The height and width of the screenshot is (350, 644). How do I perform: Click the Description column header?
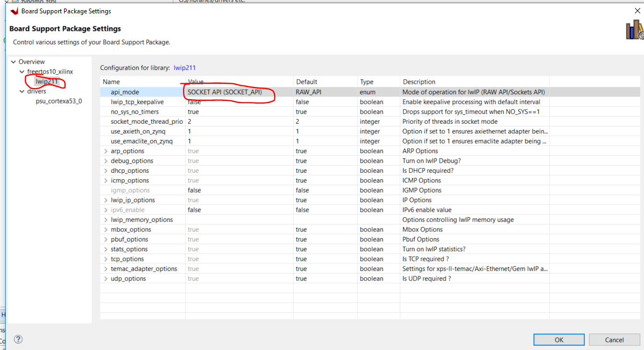pos(419,82)
